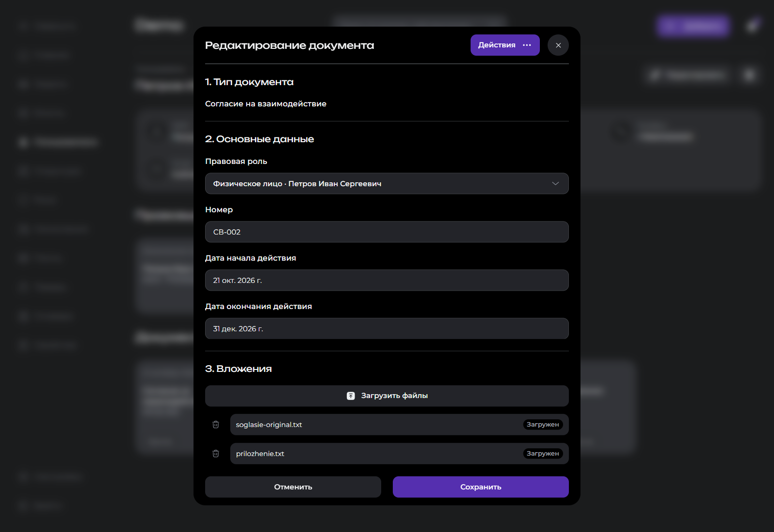Close the document editing dialog
This screenshot has width=774, height=532.
coord(558,45)
